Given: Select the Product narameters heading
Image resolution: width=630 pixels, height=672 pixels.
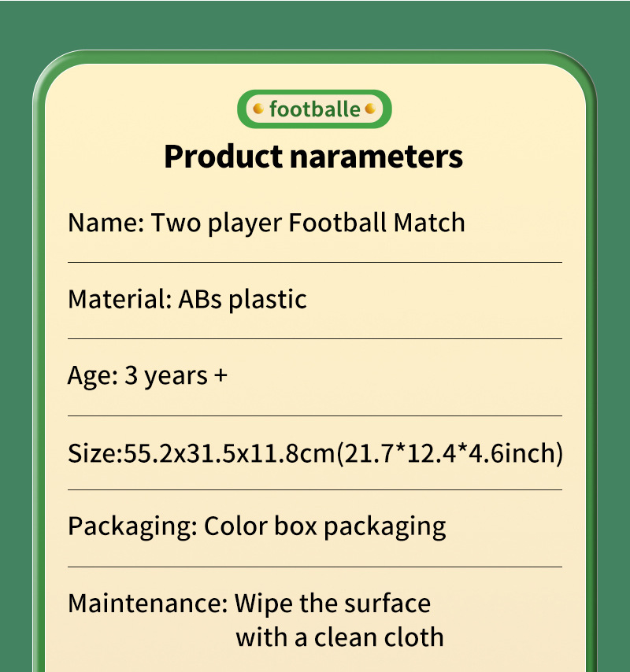Looking at the screenshot, I should [x=313, y=156].
